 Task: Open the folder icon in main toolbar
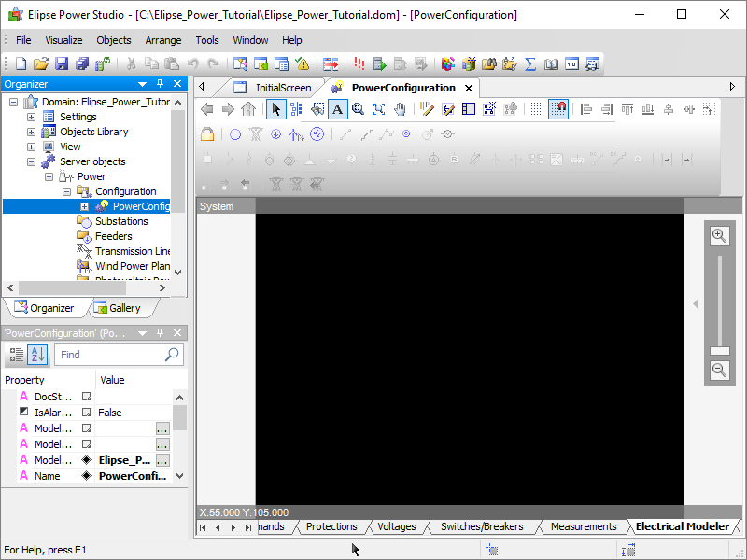tap(41, 64)
